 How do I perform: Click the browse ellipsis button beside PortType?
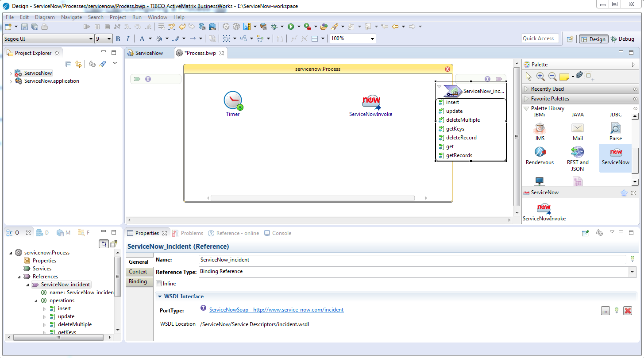coord(605,311)
